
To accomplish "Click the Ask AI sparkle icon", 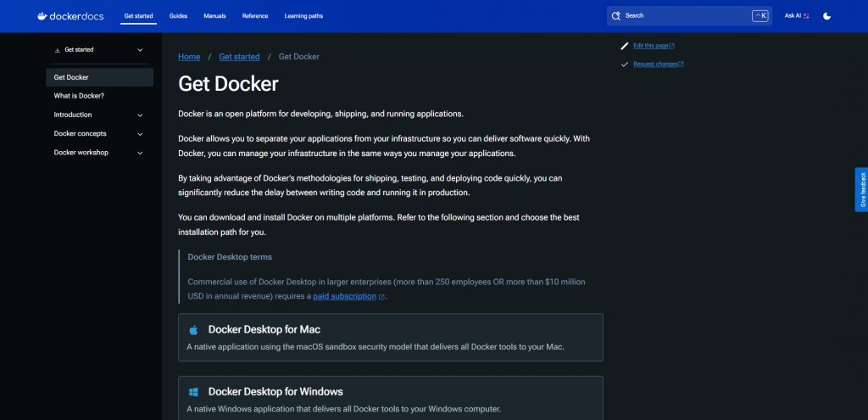I will click(x=807, y=16).
